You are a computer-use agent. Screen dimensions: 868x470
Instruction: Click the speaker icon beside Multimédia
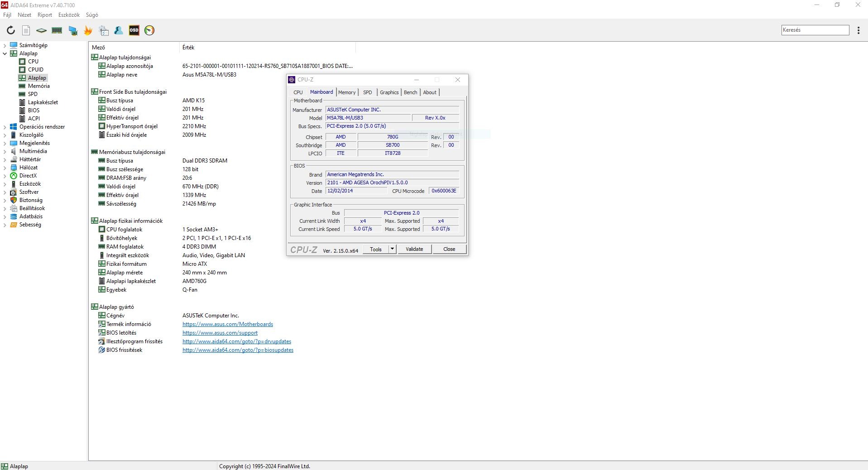coord(14,151)
